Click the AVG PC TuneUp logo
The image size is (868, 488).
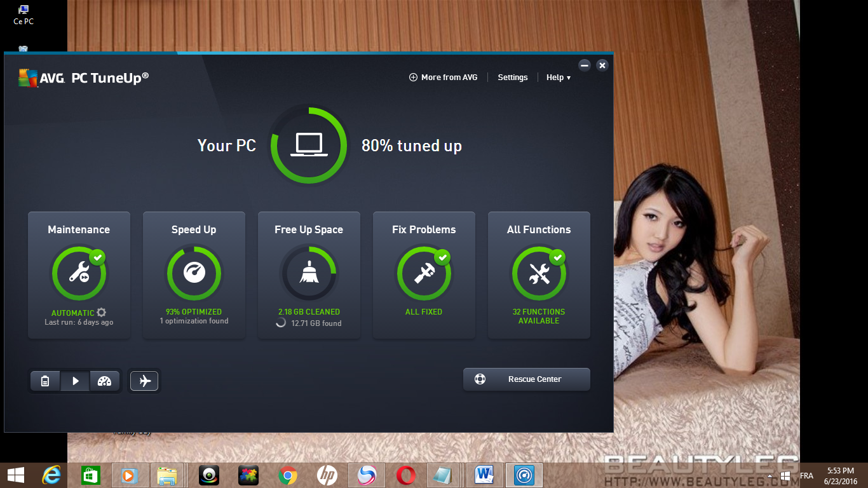[84, 78]
